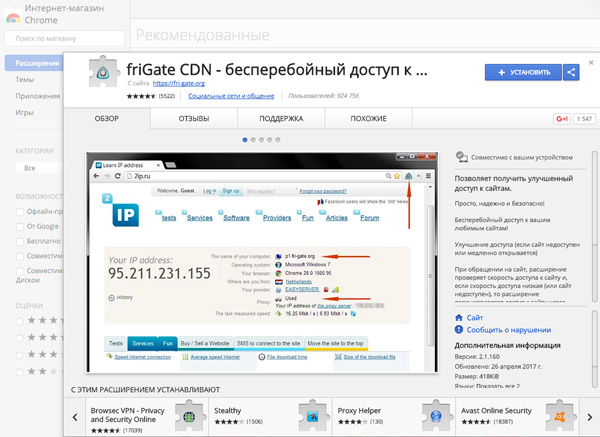Close the extension details dialog
Image resolution: width=600 pixels, height=437 pixels.
pos(591,62)
